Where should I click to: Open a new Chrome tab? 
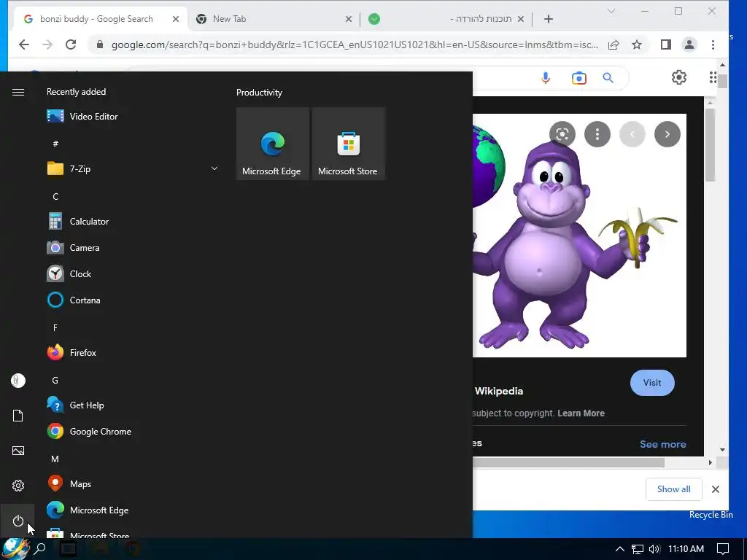[549, 19]
